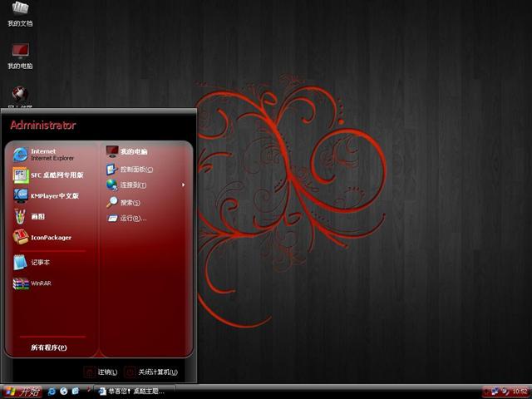Viewport: 532px width, 399px height.
Task: Click the 关闭计算机(U) shut down button
Action: (x=151, y=372)
